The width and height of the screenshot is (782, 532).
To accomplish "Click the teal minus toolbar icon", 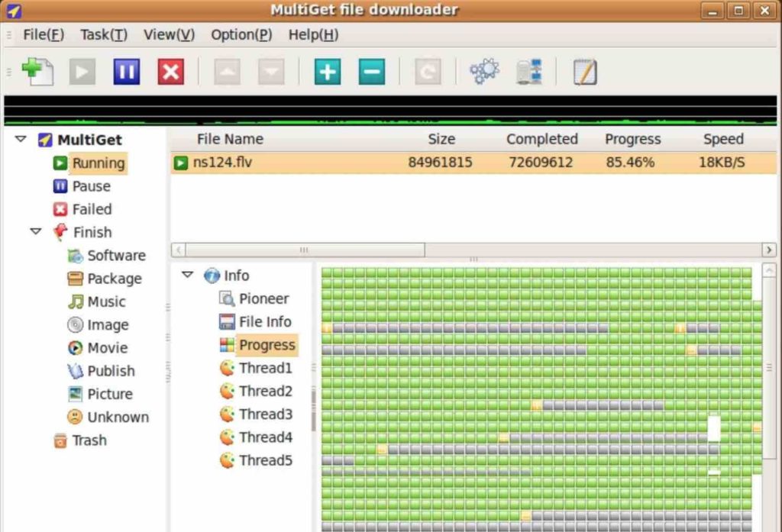I will [x=370, y=71].
